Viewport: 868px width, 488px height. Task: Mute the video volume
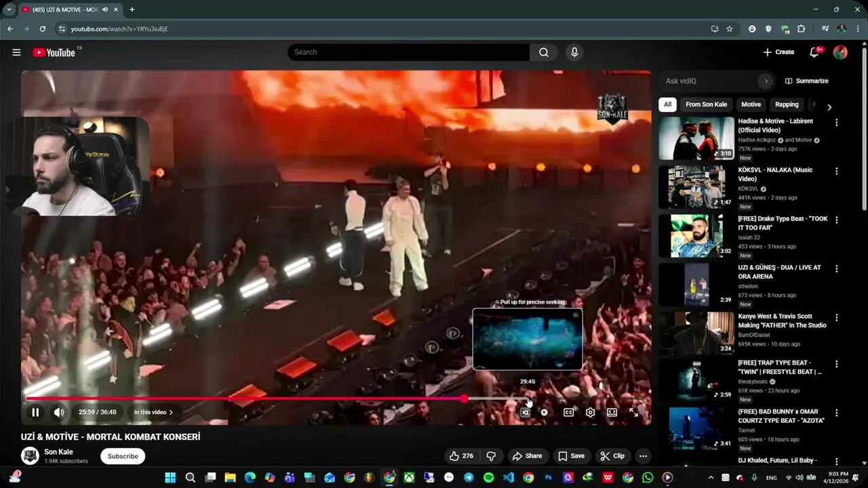tap(59, 412)
